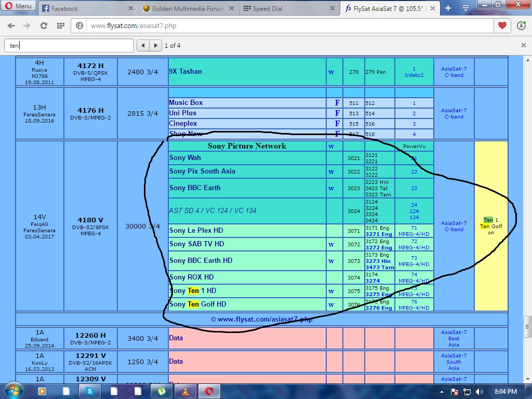Viewport: 532px width, 399px height.
Task: Open website icon for 9X Tashan
Action: 331,72
